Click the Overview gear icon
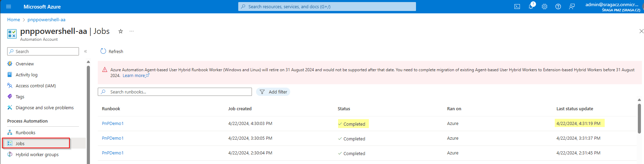The height and width of the screenshot is (164, 644). pyautogui.click(x=10, y=64)
